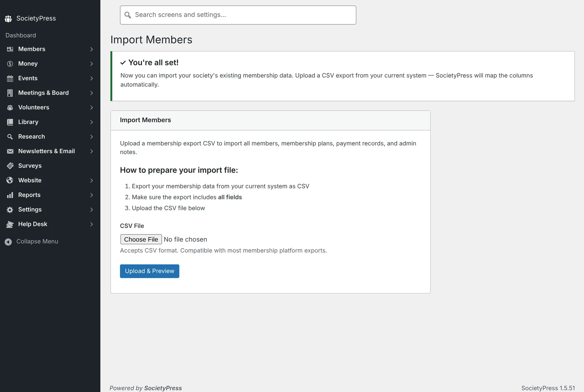Expand the Website submenu chevron
This screenshot has height=392, width=584.
(92, 181)
